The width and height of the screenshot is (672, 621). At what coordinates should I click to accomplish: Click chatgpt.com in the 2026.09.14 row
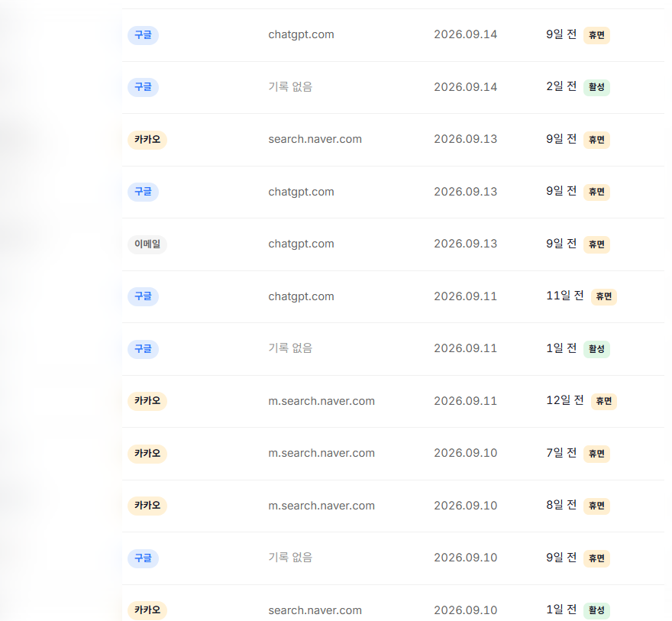point(301,34)
